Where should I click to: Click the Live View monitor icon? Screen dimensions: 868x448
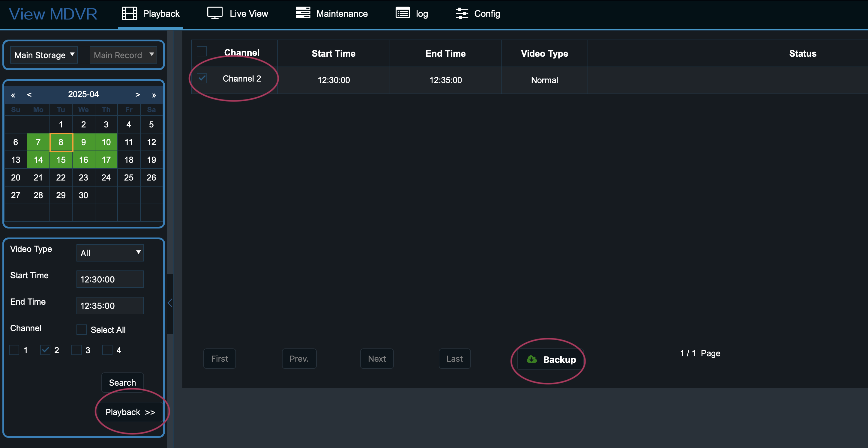point(215,13)
